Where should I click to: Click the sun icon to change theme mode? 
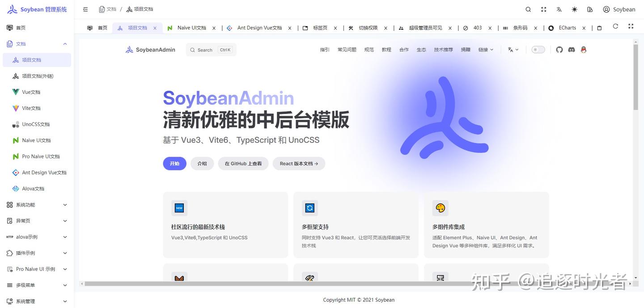coord(574,9)
